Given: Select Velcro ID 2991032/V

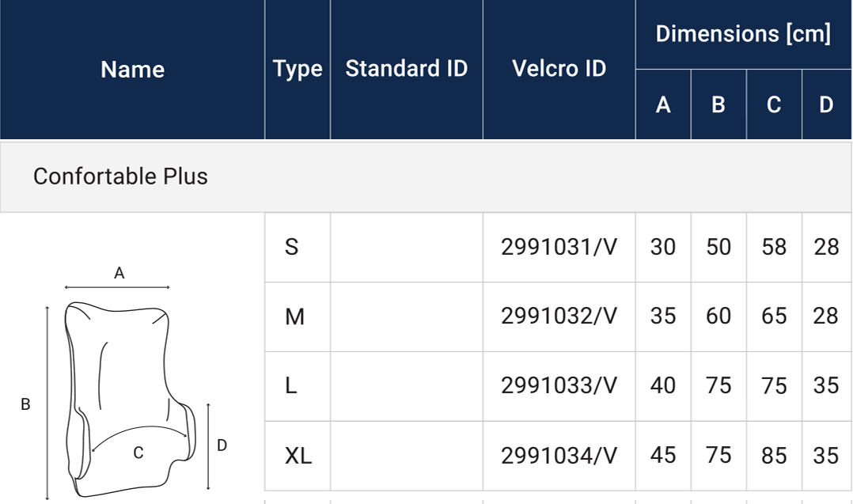Looking at the screenshot, I should (x=559, y=316).
